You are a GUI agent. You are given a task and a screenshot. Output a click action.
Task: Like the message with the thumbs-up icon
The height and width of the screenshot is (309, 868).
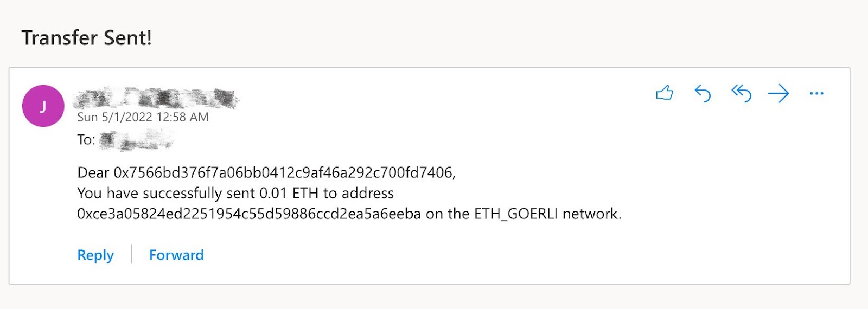pos(664,93)
